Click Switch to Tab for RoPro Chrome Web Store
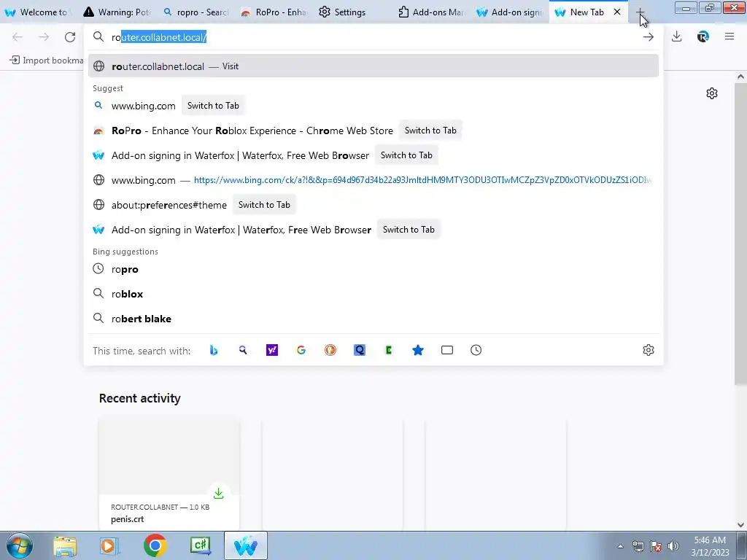 (x=430, y=131)
